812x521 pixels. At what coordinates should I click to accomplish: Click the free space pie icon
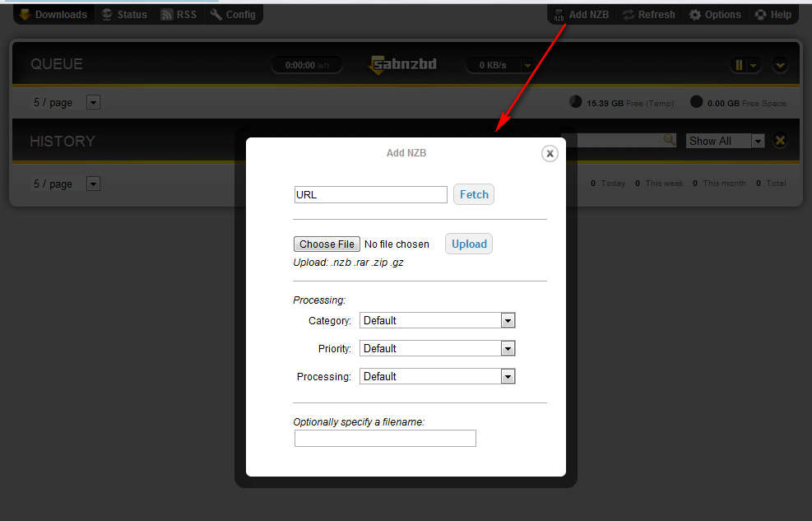tap(696, 101)
